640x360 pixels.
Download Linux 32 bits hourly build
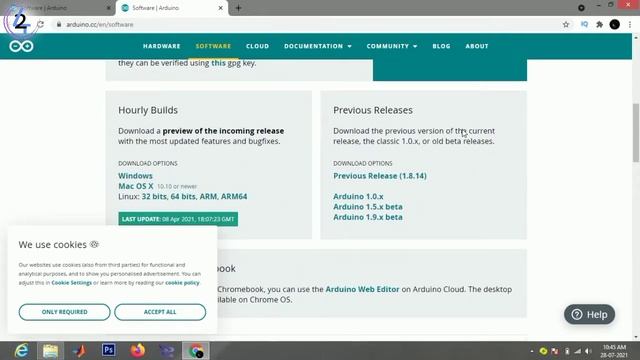coord(154,196)
